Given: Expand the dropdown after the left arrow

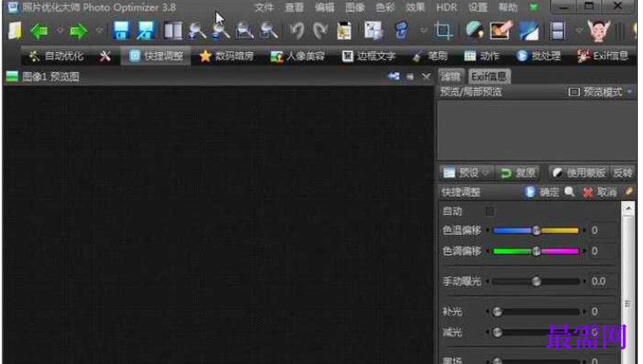Looking at the screenshot, I should click(x=60, y=30).
